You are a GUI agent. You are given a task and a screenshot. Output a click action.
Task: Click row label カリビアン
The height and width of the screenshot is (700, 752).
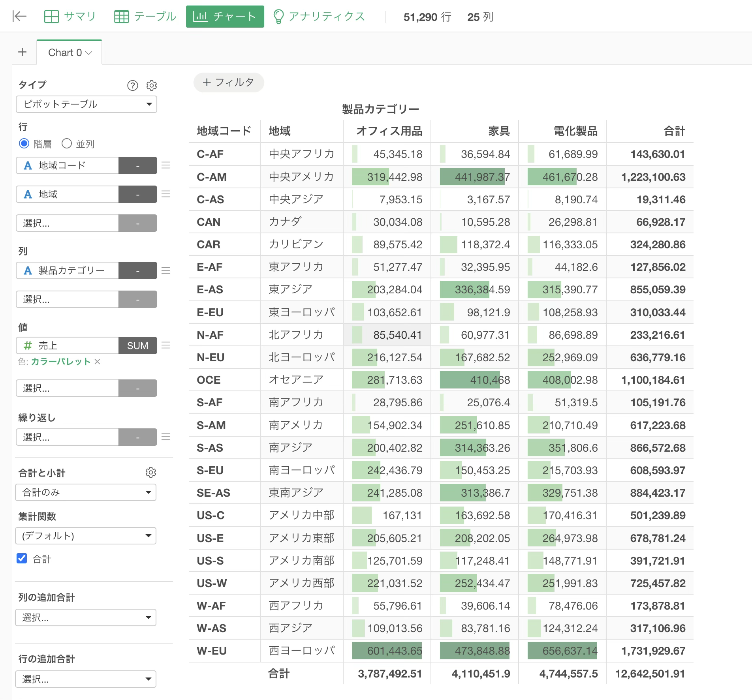tap(296, 244)
